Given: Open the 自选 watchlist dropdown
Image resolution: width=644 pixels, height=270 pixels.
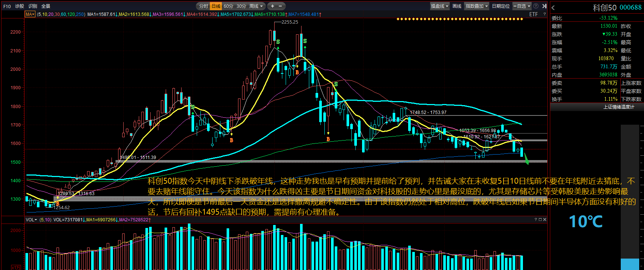Looking at the screenshot, I should pyautogui.click(x=521, y=6).
